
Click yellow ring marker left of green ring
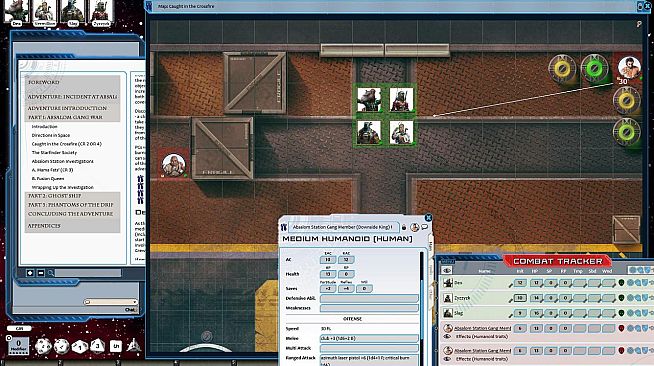pyautogui.click(x=562, y=69)
